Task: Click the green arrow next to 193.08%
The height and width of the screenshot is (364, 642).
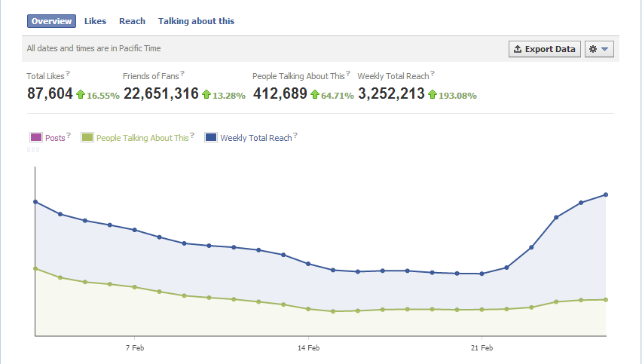Action: pyautogui.click(x=433, y=95)
